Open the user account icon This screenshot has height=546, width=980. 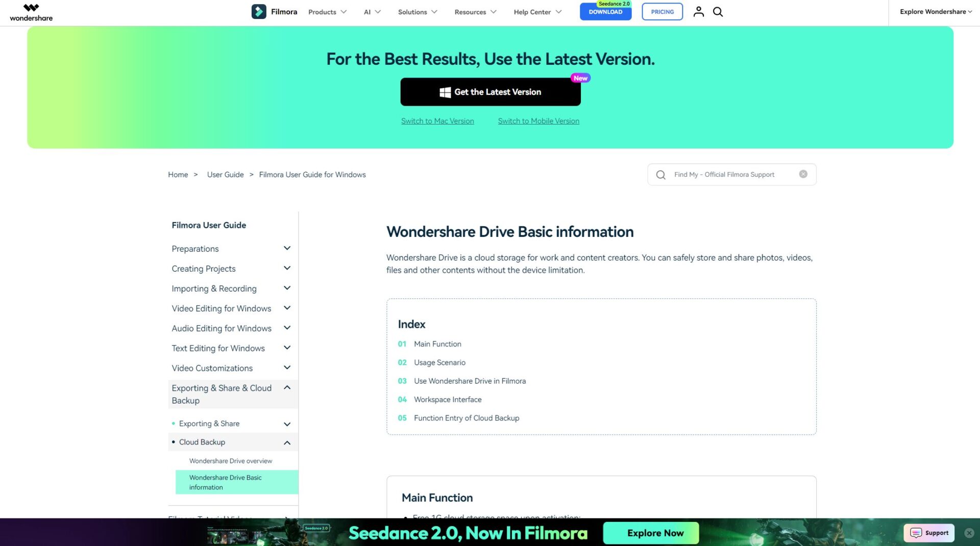[698, 12]
